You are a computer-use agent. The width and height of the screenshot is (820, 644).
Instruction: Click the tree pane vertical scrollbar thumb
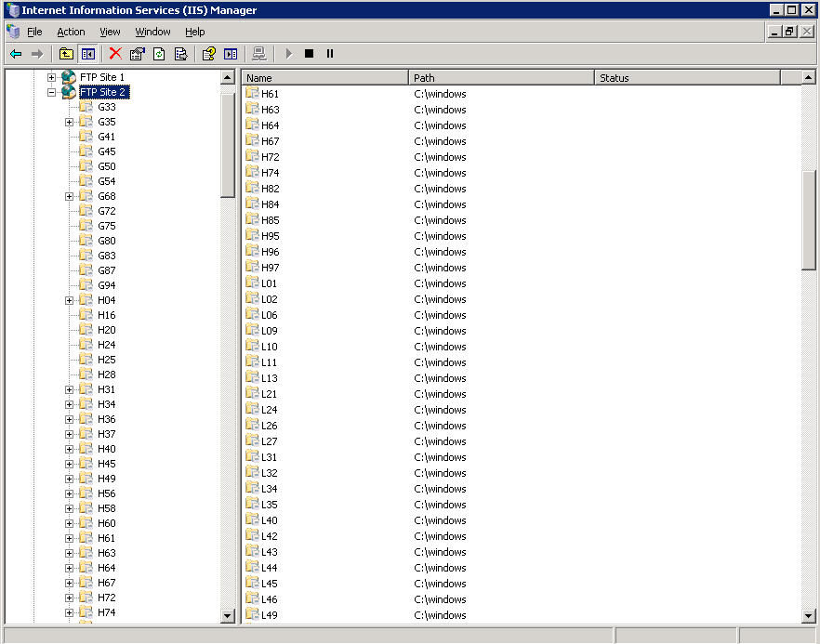228,145
